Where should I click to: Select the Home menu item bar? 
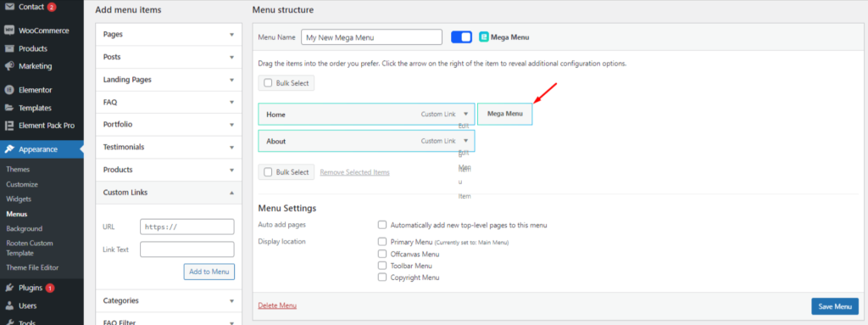click(x=366, y=114)
